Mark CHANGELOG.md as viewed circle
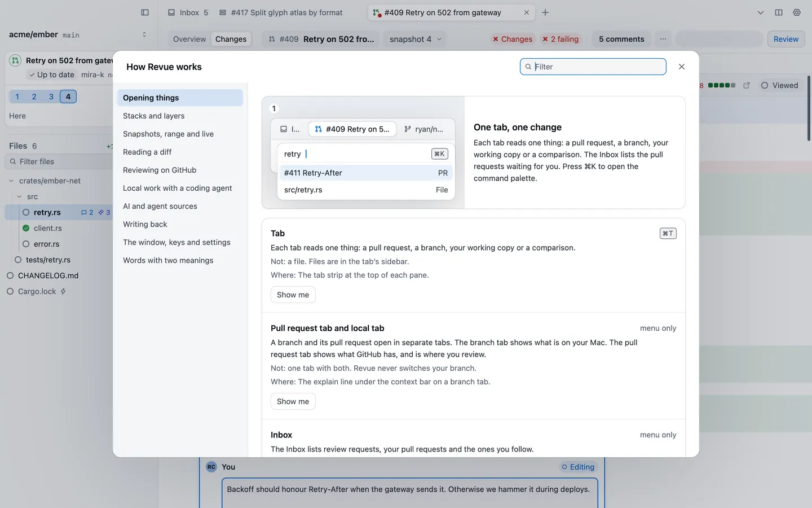 click(x=10, y=276)
